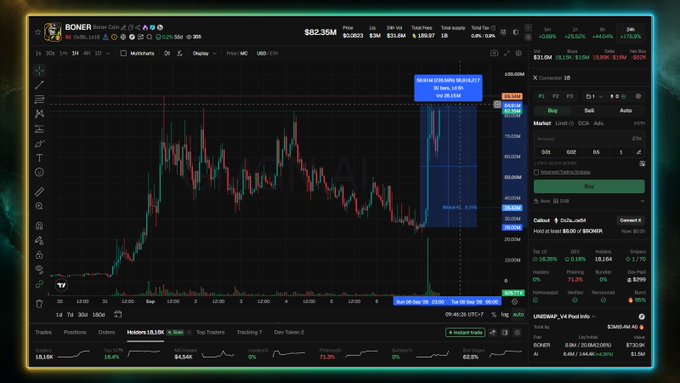Screen dimensions: 680x383
Task: Switch to Auto trading tab
Action: [625, 111]
